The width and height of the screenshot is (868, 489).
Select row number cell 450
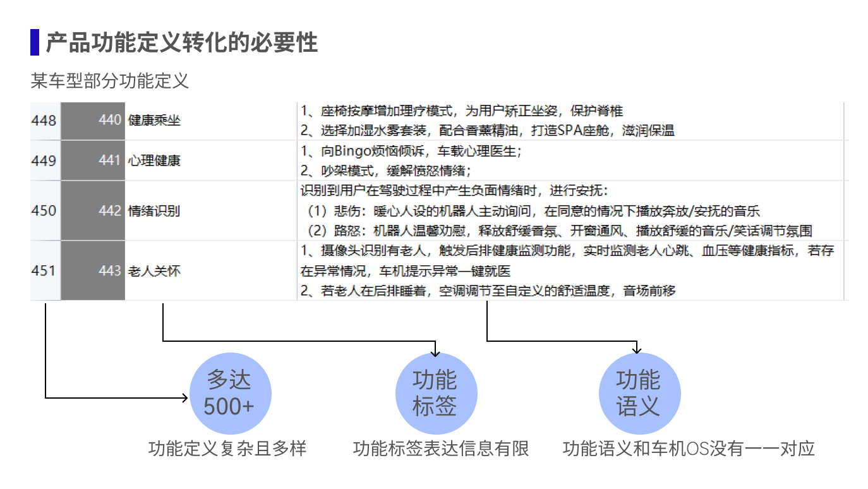(x=45, y=210)
